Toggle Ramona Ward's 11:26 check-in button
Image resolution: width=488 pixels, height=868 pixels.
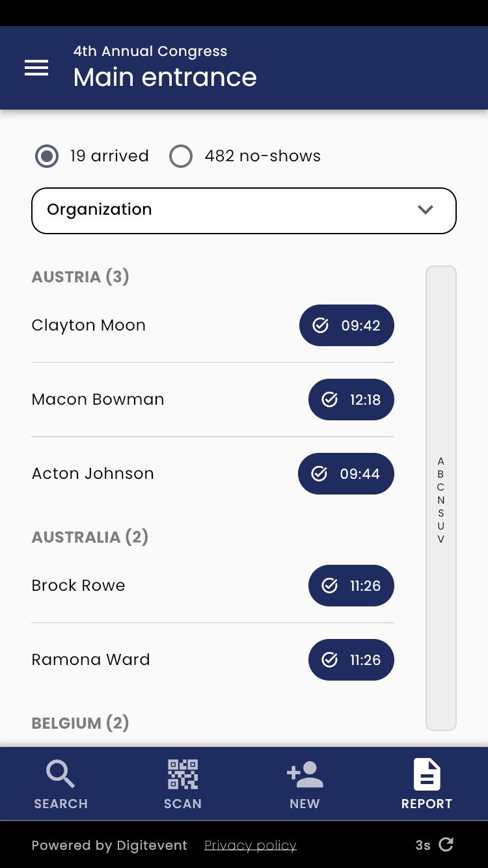click(351, 660)
